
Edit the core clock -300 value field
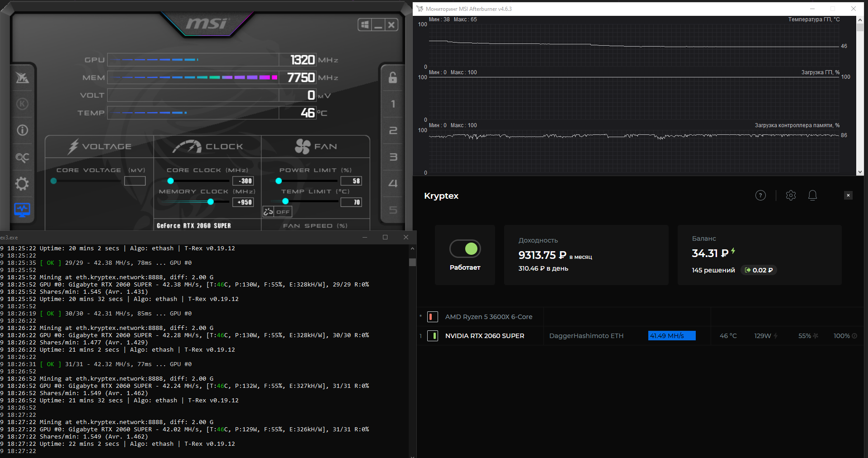click(x=243, y=181)
